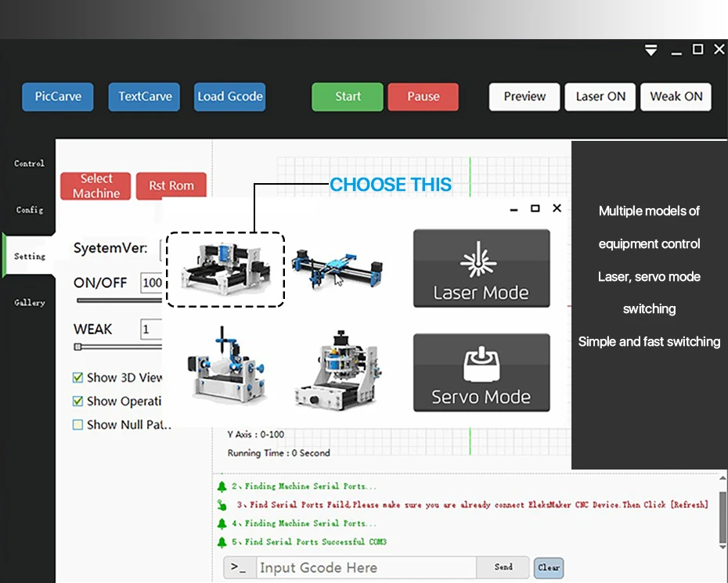Switch to the Control tab
The height and width of the screenshot is (583, 728).
pos(29,164)
